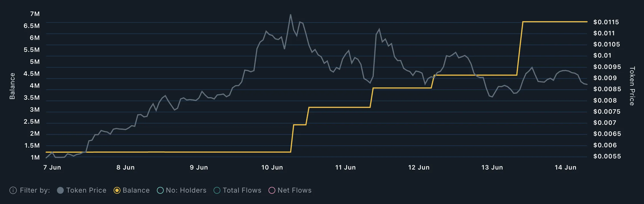Click the highest peak of the gray price line

(290, 15)
